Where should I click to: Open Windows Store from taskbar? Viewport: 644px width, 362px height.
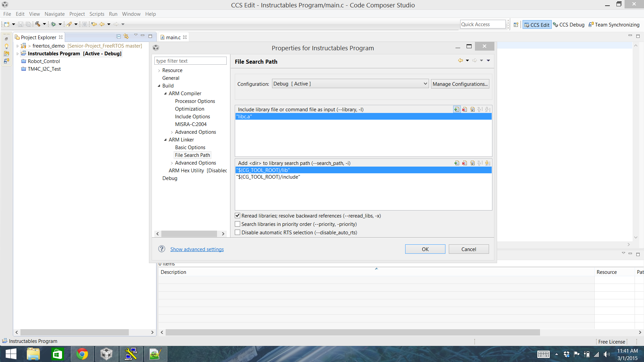[57, 354]
